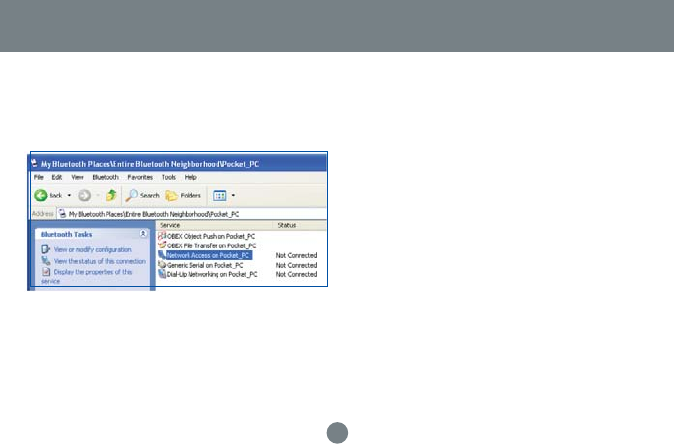Open the Edit menu
The image size is (674, 444).
57,177
